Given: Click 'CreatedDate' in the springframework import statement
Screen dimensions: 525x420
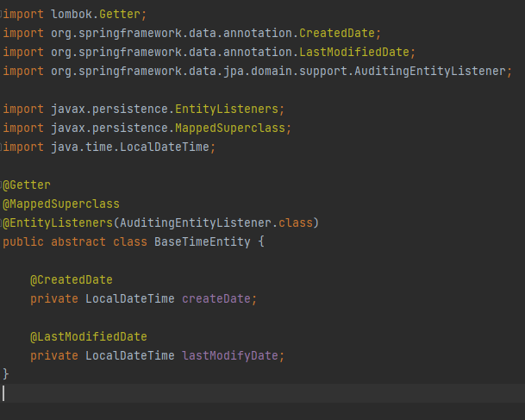Looking at the screenshot, I should pyautogui.click(x=337, y=33).
